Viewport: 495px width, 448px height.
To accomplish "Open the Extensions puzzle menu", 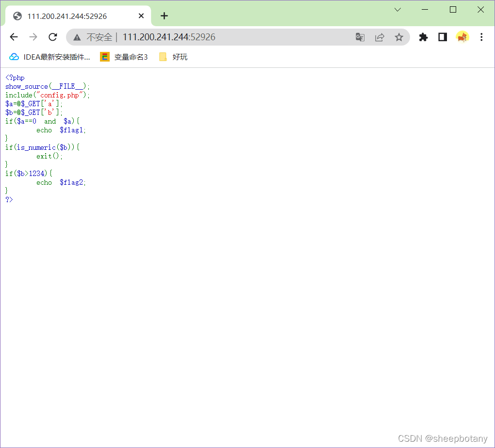I will pos(423,37).
